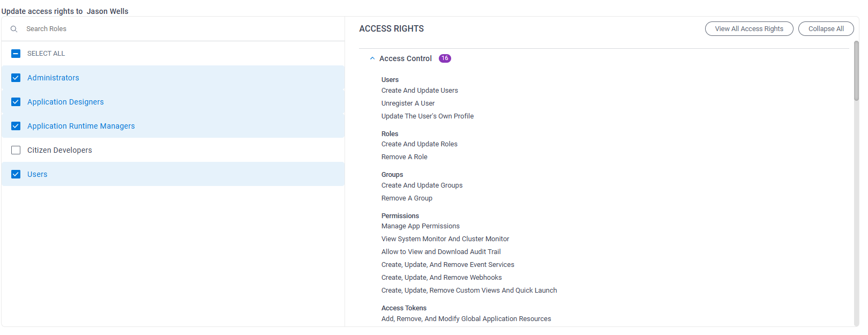Viewport: 868px width, 335px height.
Task: Select the Application Runtime Managers label
Action: (81, 126)
